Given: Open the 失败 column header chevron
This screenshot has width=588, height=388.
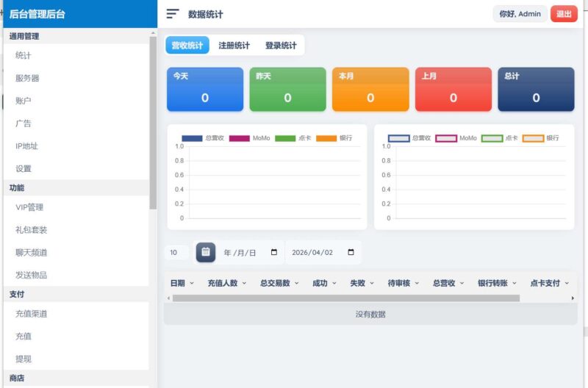Looking at the screenshot, I should pyautogui.click(x=372, y=283).
